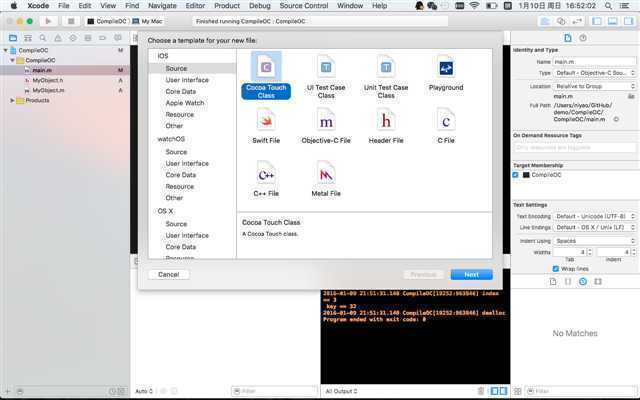640x400 pixels.
Task: Pick the Unit Test Case Class template
Action: pyautogui.click(x=386, y=76)
